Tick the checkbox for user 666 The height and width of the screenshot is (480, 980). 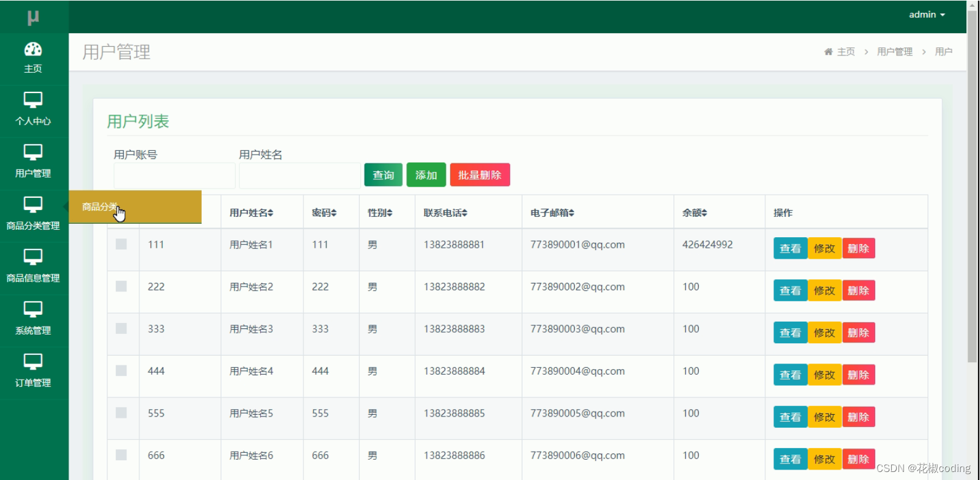click(121, 455)
